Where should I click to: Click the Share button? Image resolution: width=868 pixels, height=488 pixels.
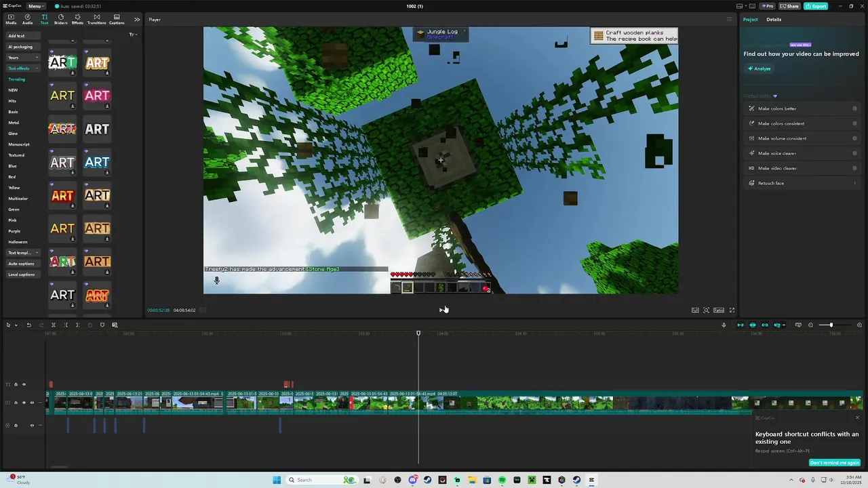tap(790, 6)
